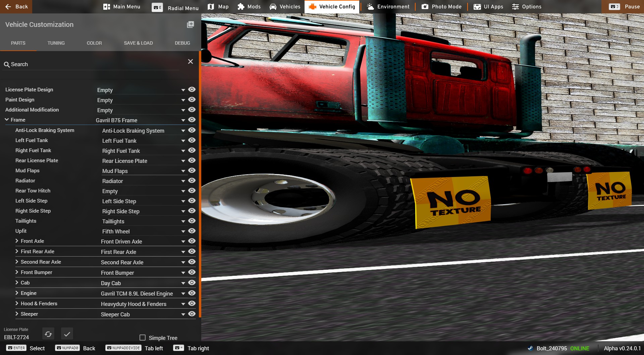The image size is (644, 355).
Task: Toggle visibility of Front Driven Axle
Action: (192, 241)
